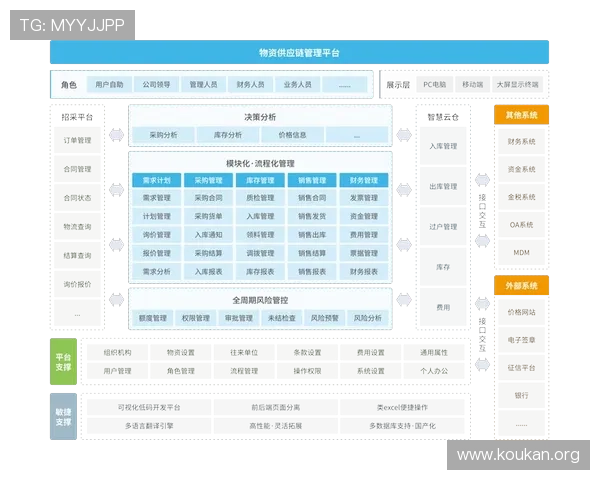The height and width of the screenshot is (480, 600).
Task: Expand the … box in 决策分析 row
Action: click(x=357, y=134)
